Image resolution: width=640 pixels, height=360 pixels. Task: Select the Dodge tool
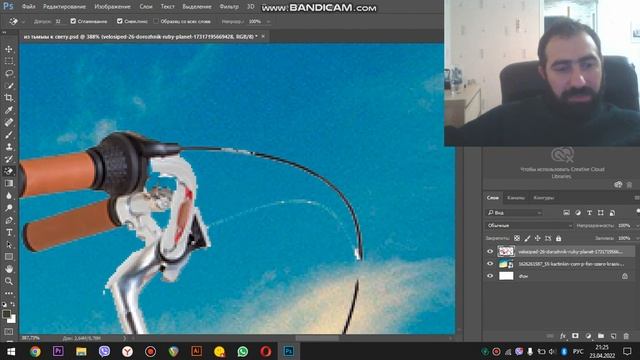9,208
